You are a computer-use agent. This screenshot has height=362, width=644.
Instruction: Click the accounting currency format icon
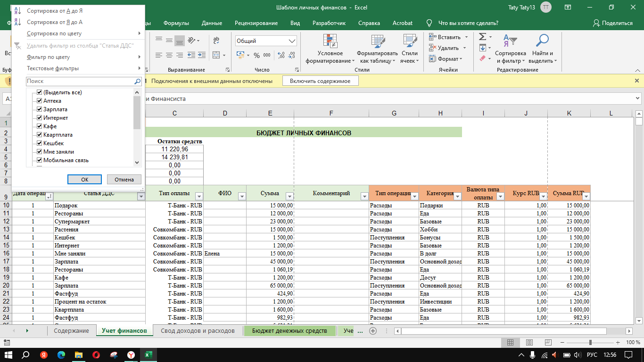241,55
